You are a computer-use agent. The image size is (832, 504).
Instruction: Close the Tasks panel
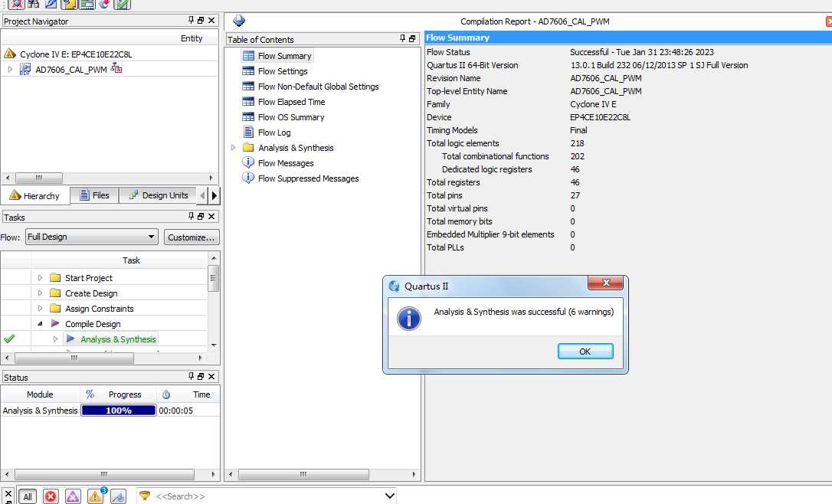pyautogui.click(x=211, y=216)
